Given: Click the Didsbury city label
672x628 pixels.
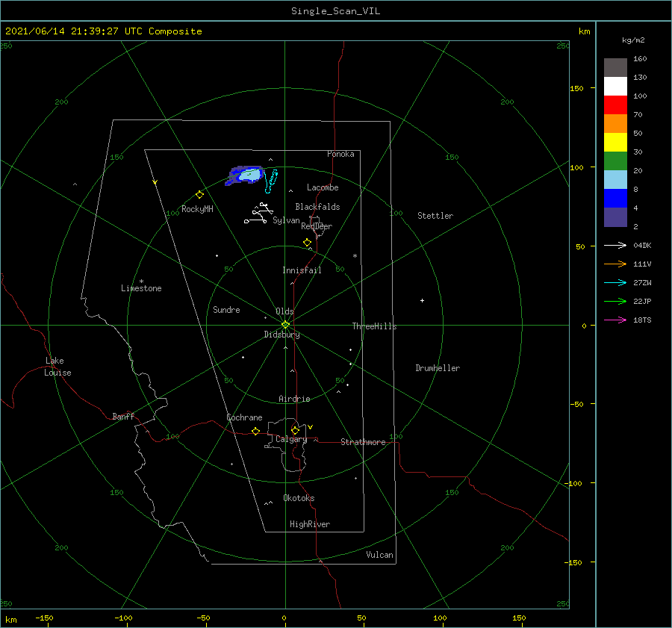Looking at the screenshot, I should (x=281, y=335).
